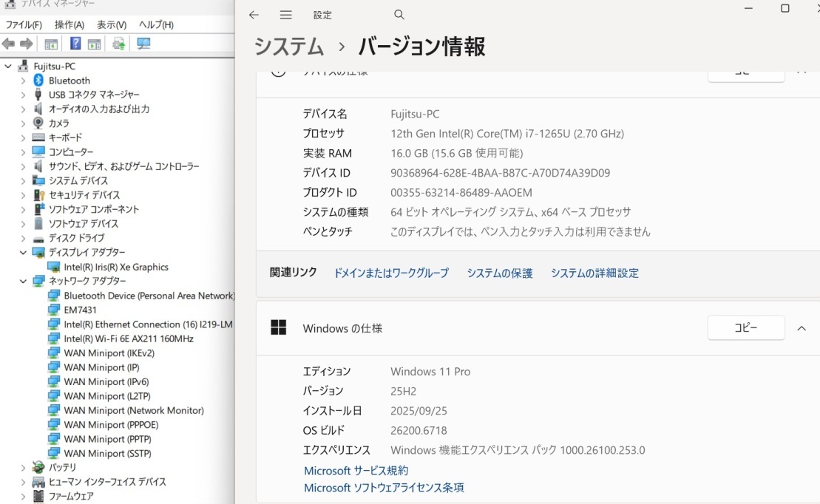Viewport: 820px width, 504px height.
Task: Select the Intel(R) Iris(R) Xe Graphics device
Action: coord(115,267)
